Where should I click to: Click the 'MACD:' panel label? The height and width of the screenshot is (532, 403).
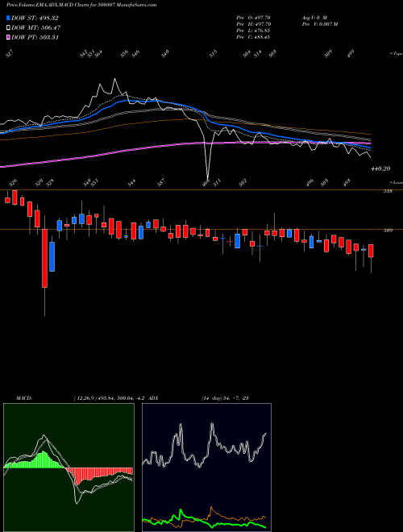(x=24, y=398)
